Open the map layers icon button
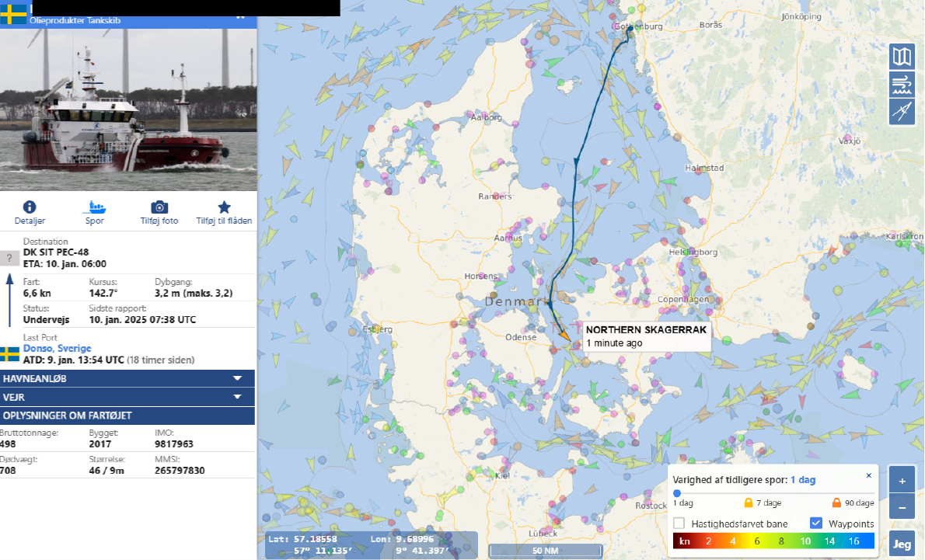This screenshot has height=560, width=925. 902,57
